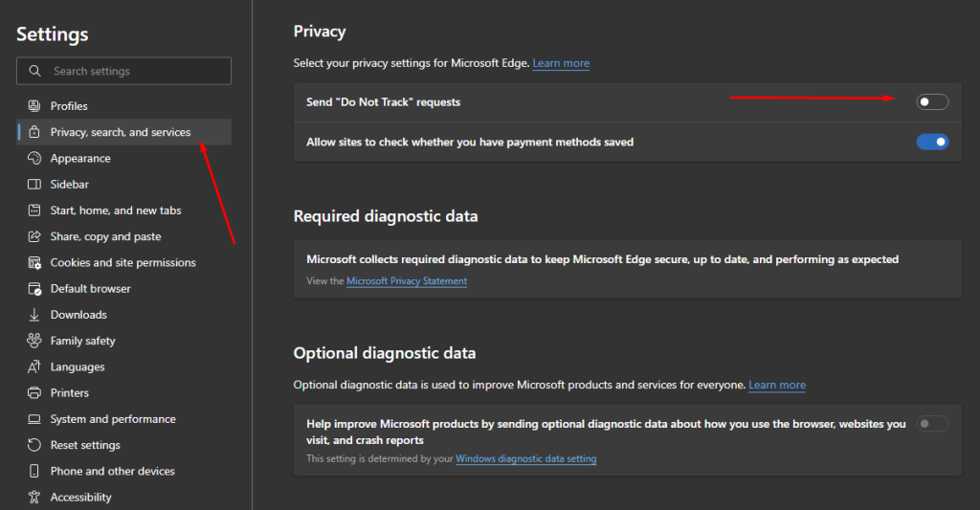980x510 pixels.
Task: Click the Cookies and site permissions icon
Action: pyautogui.click(x=34, y=262)
